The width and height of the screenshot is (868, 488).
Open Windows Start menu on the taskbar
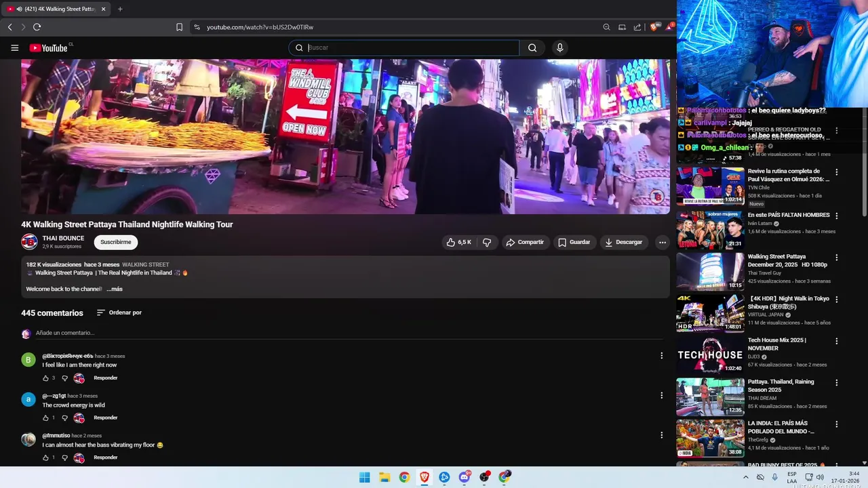tap(364, 477)
